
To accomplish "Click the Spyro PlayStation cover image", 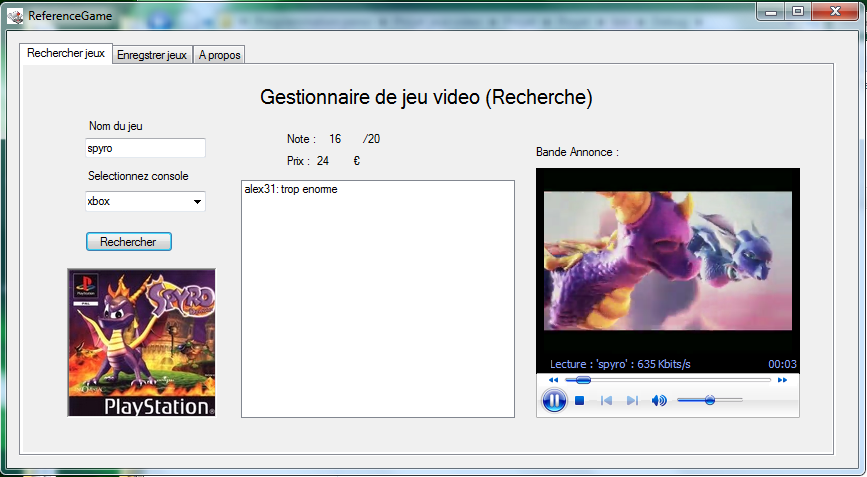I will 142,342.
